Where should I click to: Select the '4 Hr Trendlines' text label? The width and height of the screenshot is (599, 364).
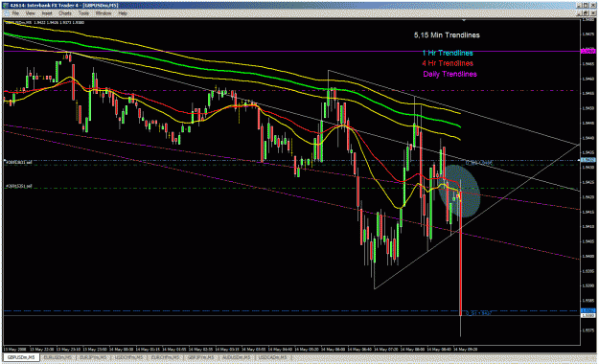pos(448,63)
